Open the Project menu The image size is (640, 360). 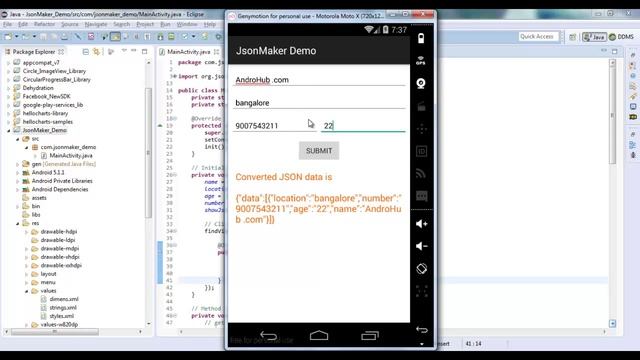(145, 24)
